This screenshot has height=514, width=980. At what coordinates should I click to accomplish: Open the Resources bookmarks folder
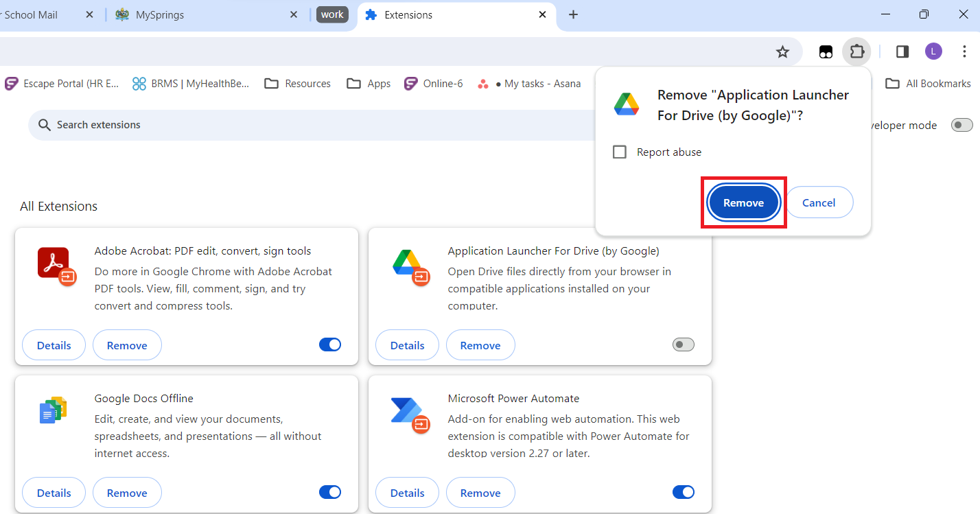tap(298, 84)
